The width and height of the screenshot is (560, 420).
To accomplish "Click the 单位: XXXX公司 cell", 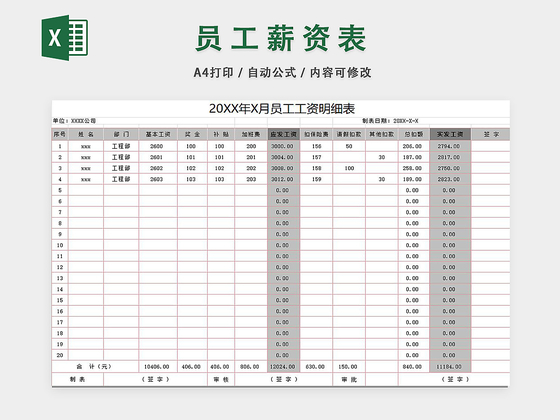I will coord(74,121).
